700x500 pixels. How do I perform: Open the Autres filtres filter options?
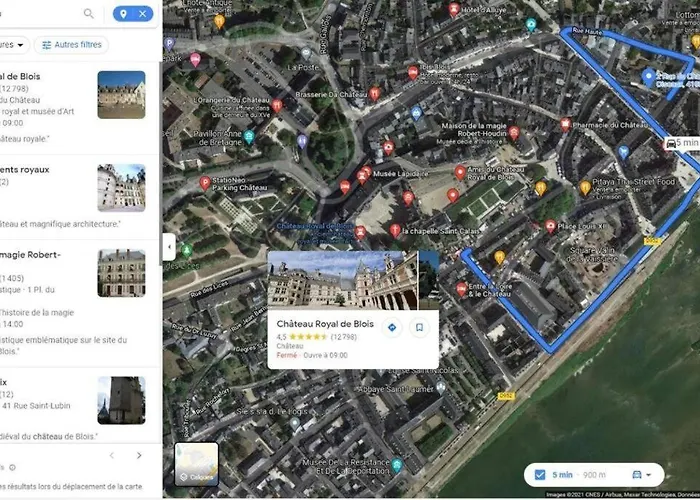tap(71, 45)
